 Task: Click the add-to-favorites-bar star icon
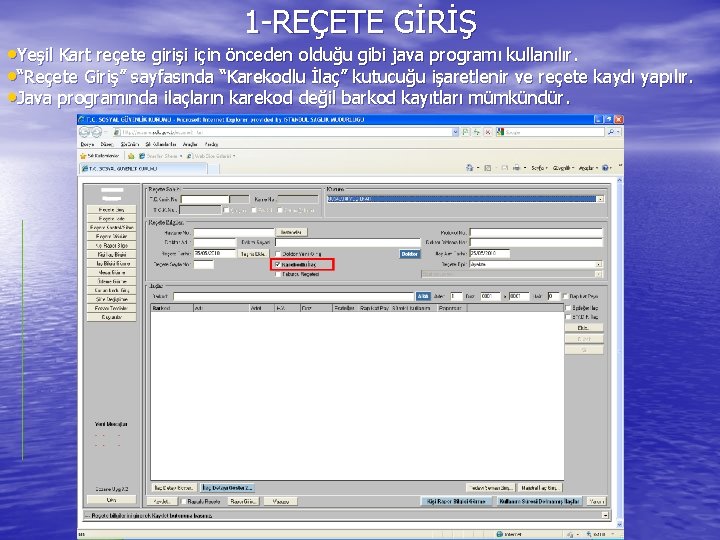(x=131, y=156)
